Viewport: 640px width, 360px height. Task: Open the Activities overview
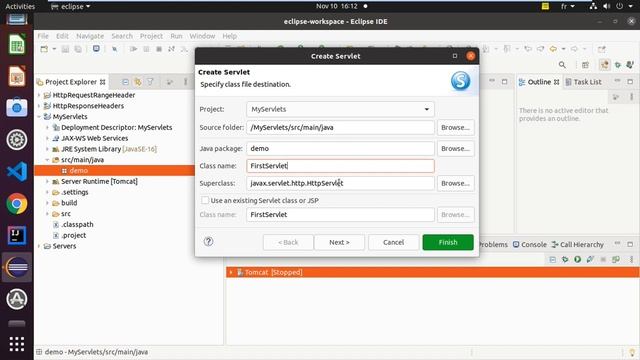20,6
